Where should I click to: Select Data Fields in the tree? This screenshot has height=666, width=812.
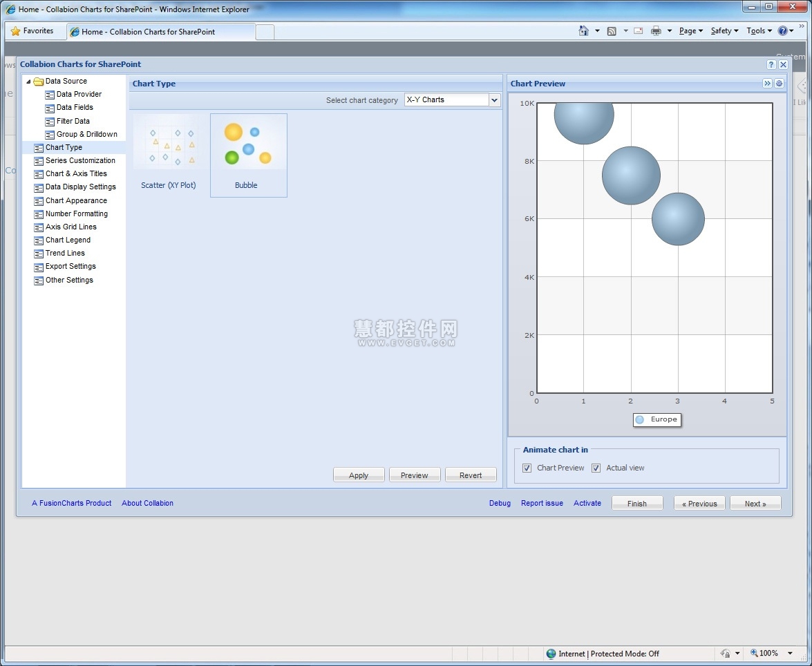pyautogui.click(x=75, y=107)
